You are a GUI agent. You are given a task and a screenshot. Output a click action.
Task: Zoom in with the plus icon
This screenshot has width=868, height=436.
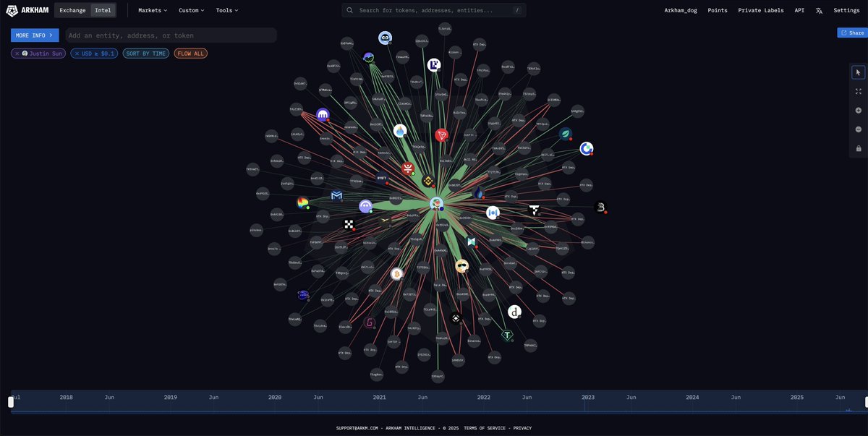click(x=859, y=110)
